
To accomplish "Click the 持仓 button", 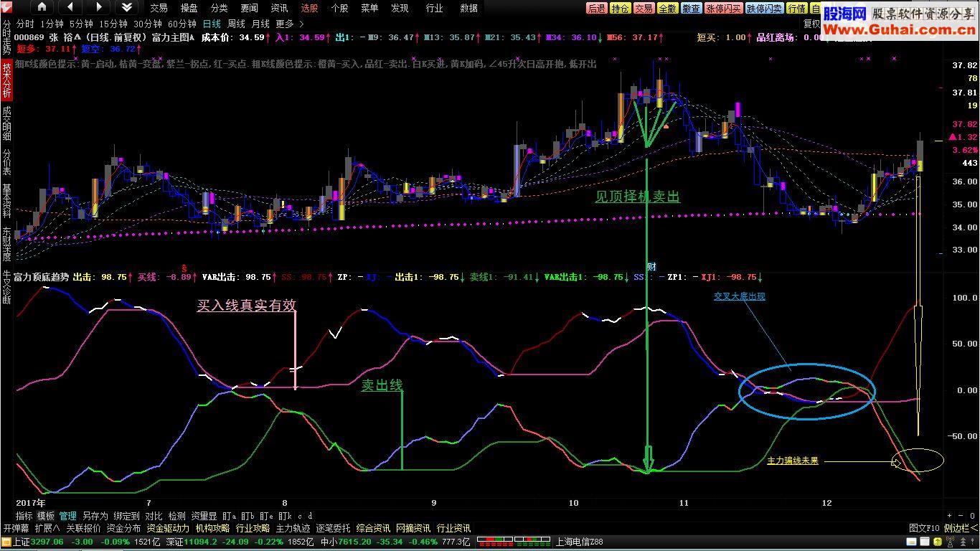I will point(620,8).
